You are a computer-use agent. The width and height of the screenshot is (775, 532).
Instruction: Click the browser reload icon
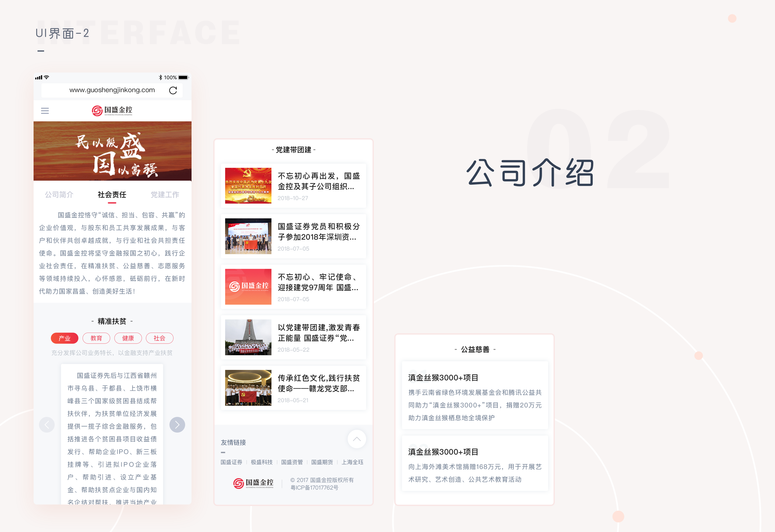click(173, 90)
